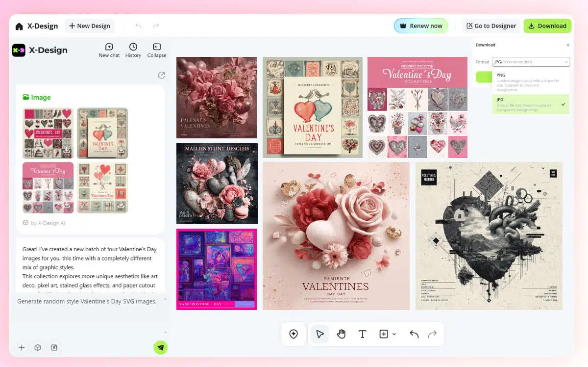
Task: Open the History panel in the sidebar
Action: click(133, 50)
